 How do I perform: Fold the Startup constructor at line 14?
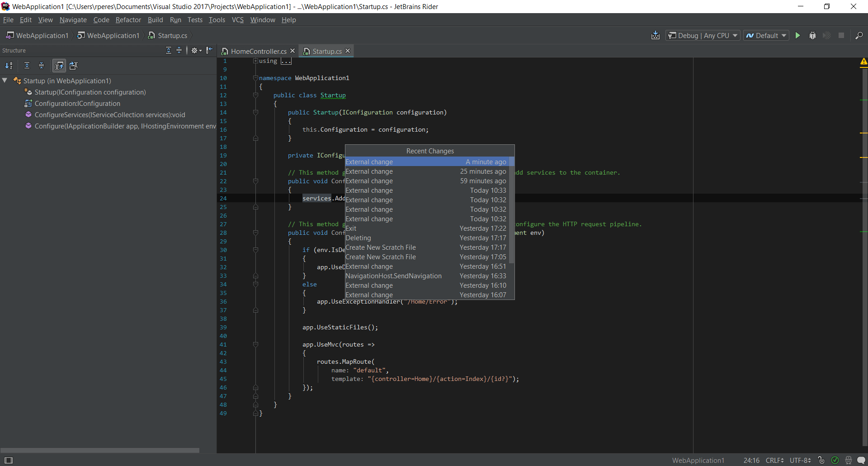(255, 112)
